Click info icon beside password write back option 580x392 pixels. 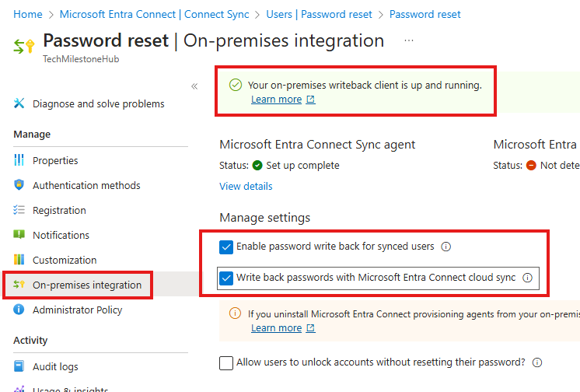[446, 247]
